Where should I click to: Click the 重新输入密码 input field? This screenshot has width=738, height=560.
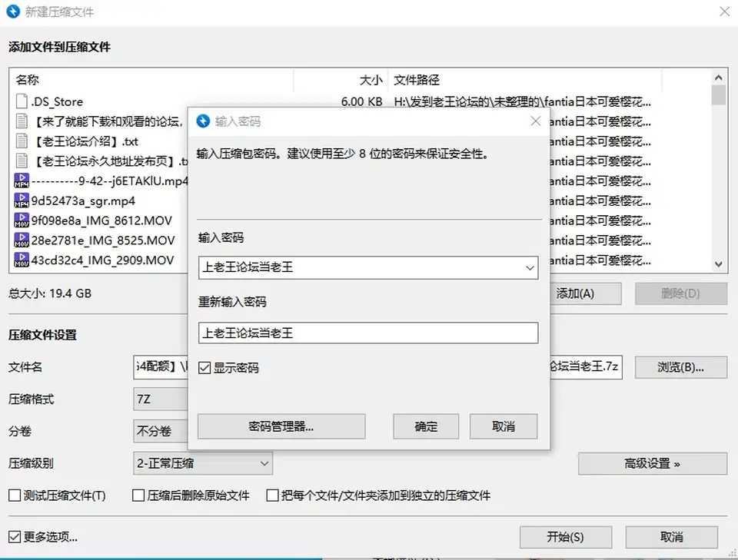pos(368,333)
